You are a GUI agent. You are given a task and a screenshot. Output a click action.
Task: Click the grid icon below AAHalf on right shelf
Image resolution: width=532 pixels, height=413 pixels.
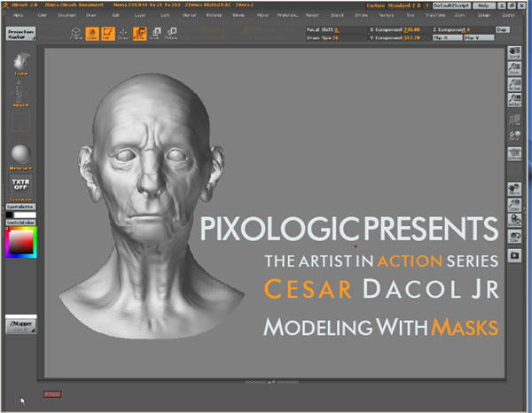point(514,120)
